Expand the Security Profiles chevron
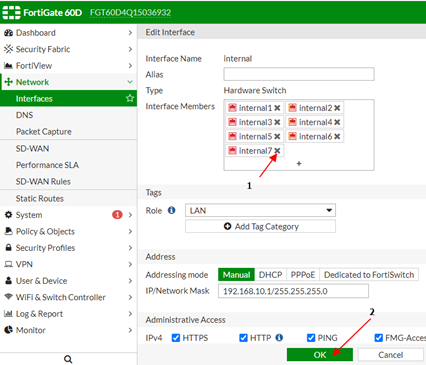This screenshot has width=426, height=365. [x=130, y=248]
